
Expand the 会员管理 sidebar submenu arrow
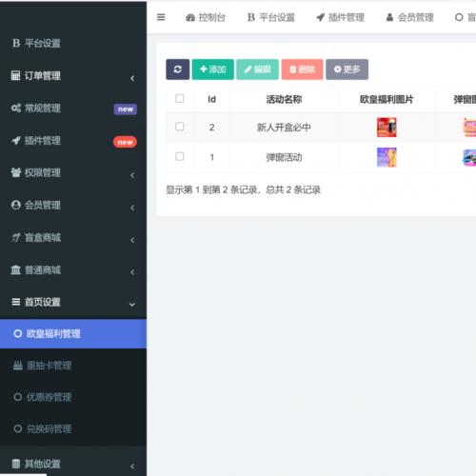coord(132,208)
